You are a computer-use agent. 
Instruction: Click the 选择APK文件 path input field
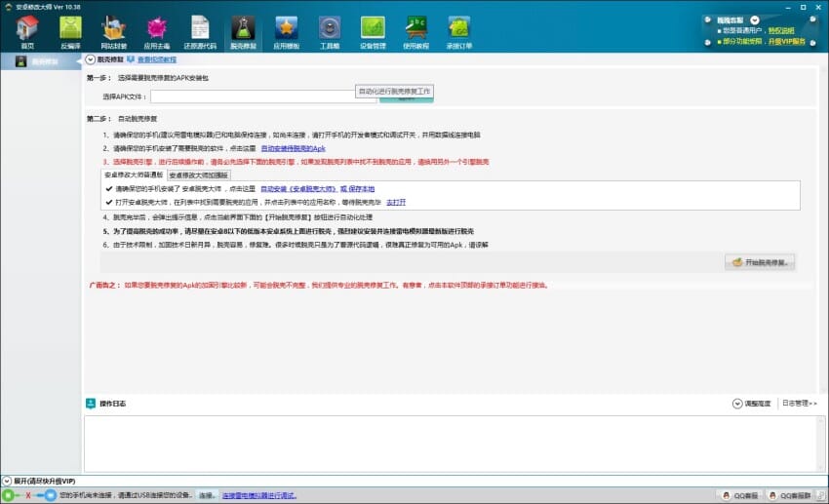[x=250, y=97]
